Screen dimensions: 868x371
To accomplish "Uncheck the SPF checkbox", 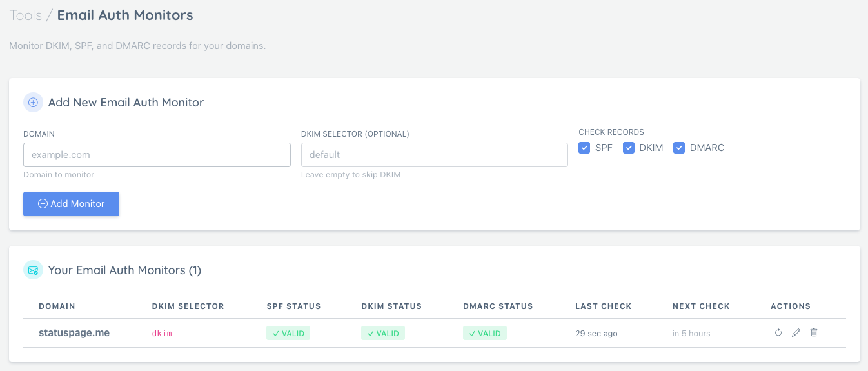I will (584, 148).
